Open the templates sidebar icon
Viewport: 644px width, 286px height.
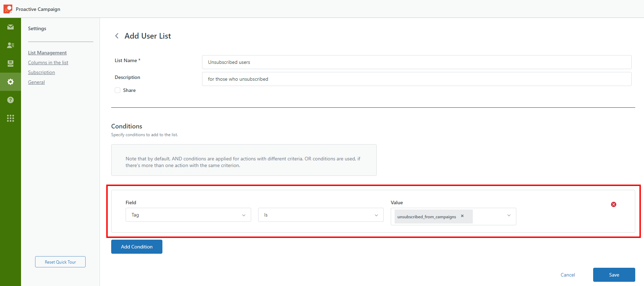(11, 64)
